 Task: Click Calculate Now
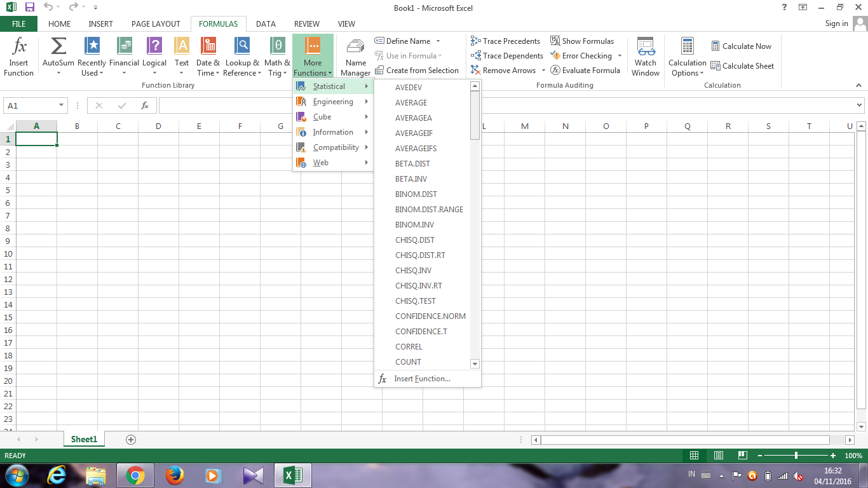click(x=741, y=46)
